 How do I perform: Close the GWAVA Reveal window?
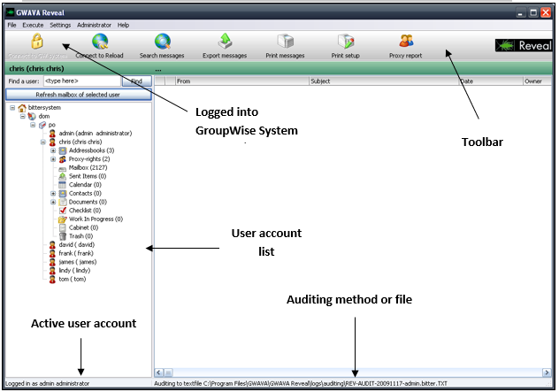pos(546,13)
